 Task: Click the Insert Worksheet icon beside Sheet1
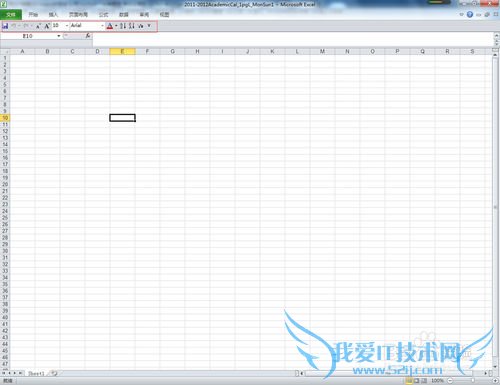54,373
